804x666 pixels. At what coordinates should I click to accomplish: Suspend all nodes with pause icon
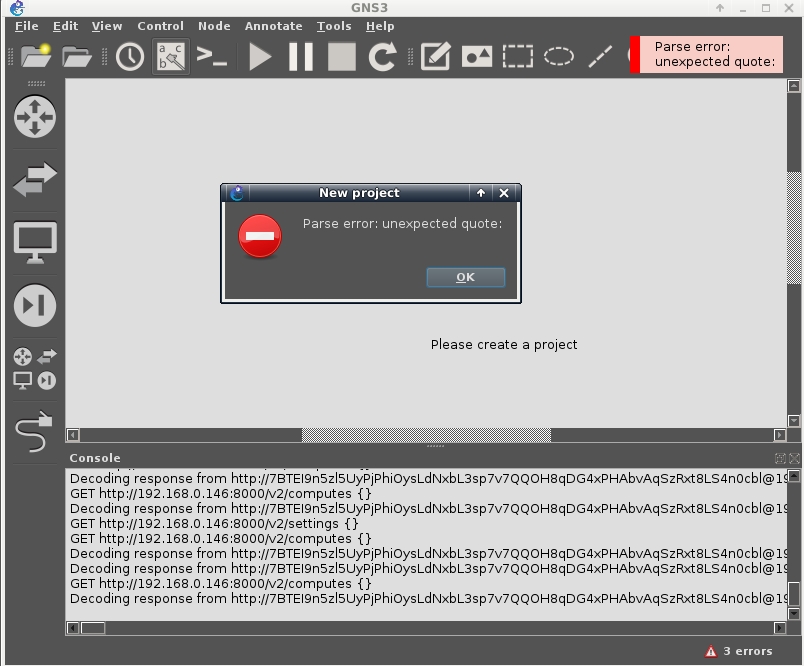tap(301, 56)
